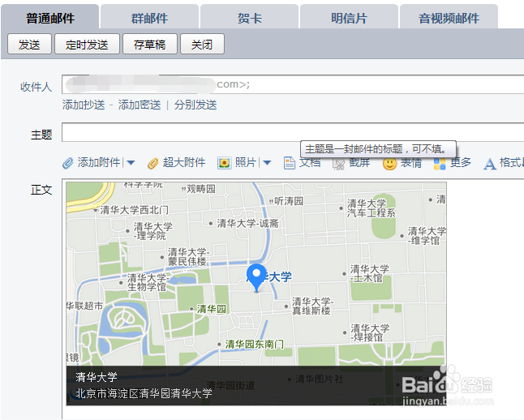Click the 添加抄送 link
The height and width of the screenshot is (420, 524).
coord(84,105)
